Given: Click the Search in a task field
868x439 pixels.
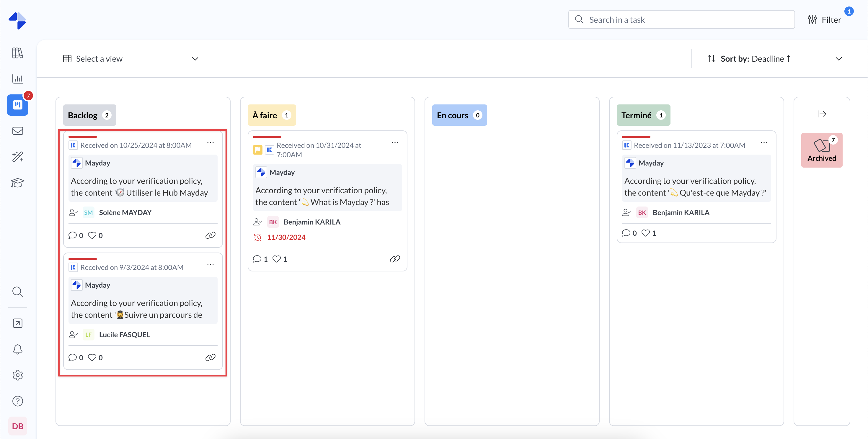Looking at the screenshot, I should coord(687,20).
